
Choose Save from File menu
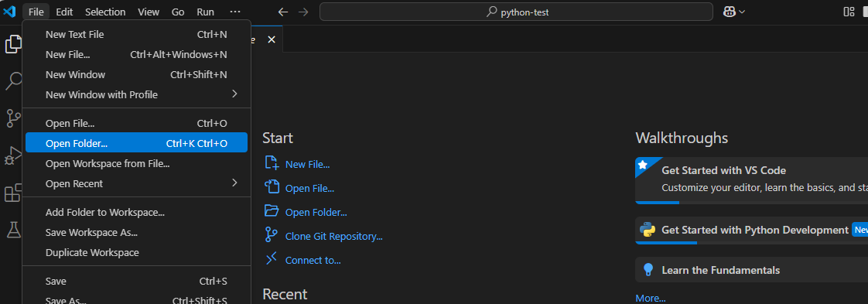[x=136, y=282]
